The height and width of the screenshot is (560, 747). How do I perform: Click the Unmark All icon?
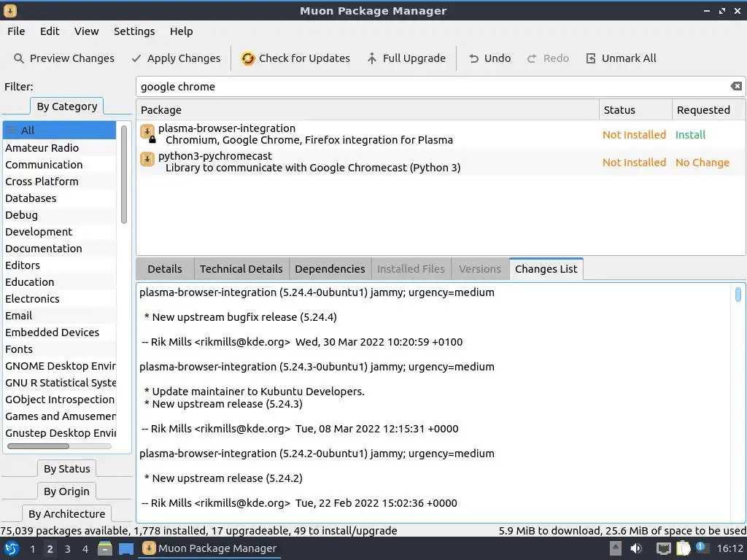[591, 58]
